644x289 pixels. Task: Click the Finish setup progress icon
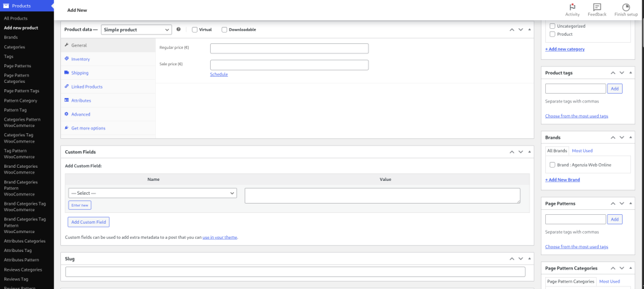tap(626, 8)
